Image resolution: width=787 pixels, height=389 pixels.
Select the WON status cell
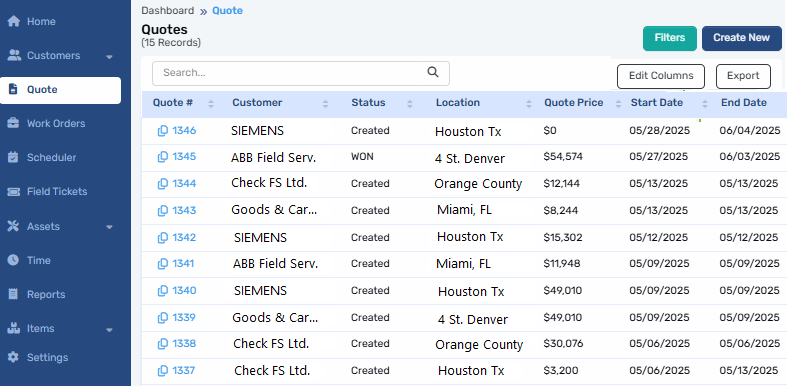click(x=362, y=157)
